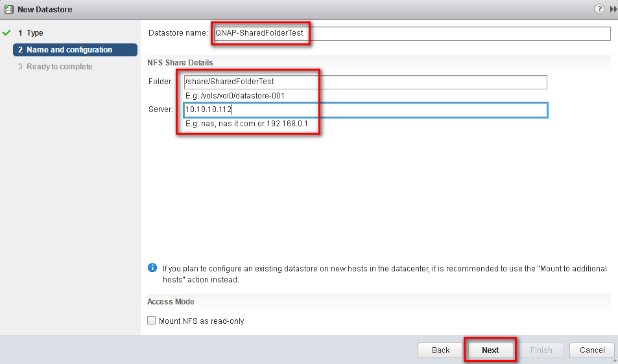
Task: Click the green checkmark beside Type step
Action: tap(6, 32)
